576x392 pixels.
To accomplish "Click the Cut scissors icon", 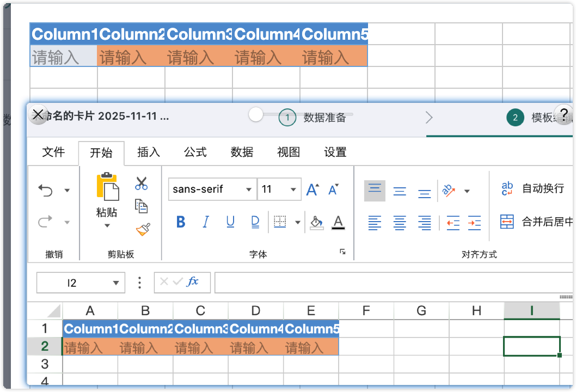I will click(142, 183).
